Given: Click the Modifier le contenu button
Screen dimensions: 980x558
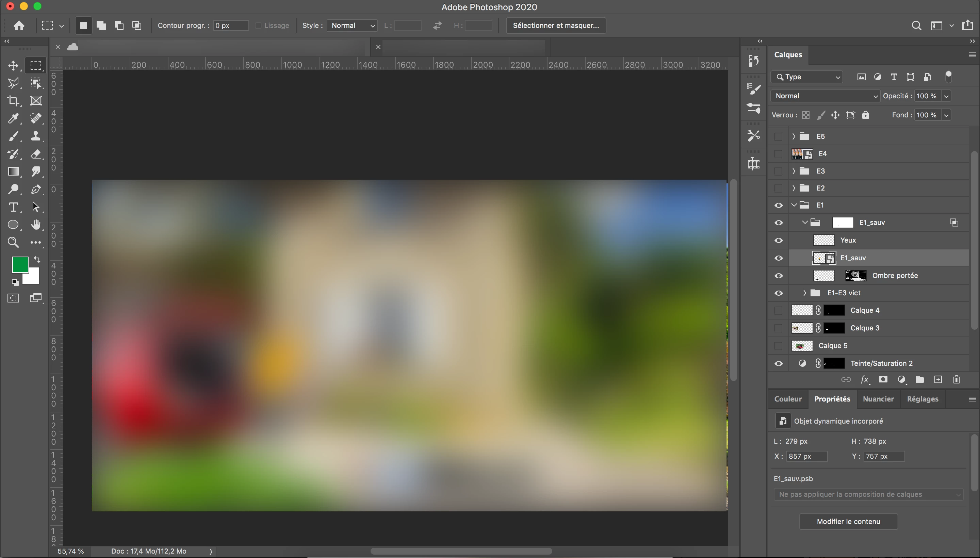Looking at the screenshot, I should click(x=848, y=522).
